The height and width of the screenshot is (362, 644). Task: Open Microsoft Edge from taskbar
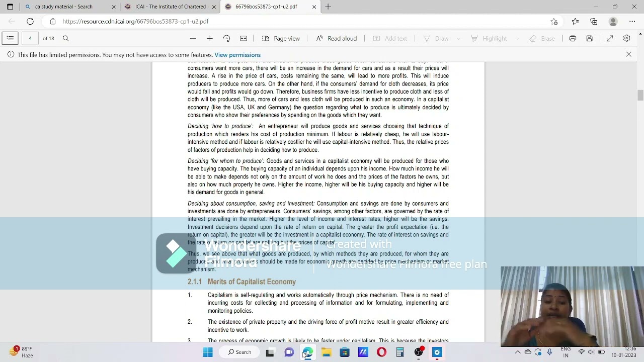307,352
